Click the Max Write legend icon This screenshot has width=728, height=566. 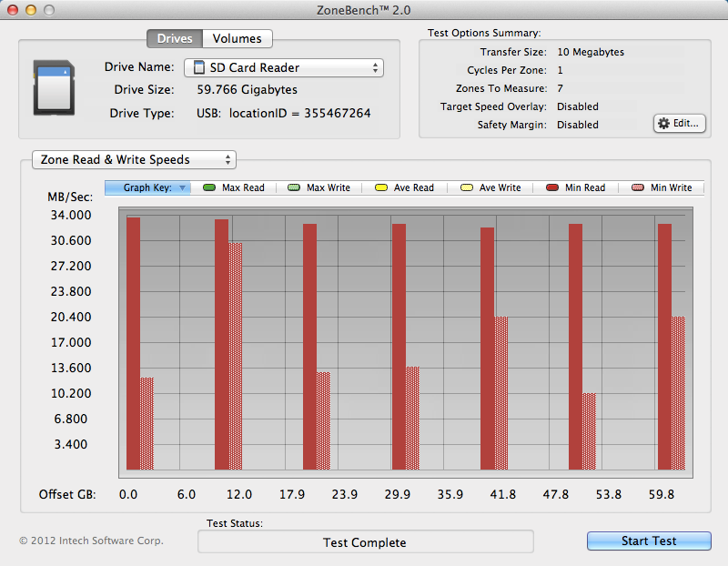coord(293,187)
